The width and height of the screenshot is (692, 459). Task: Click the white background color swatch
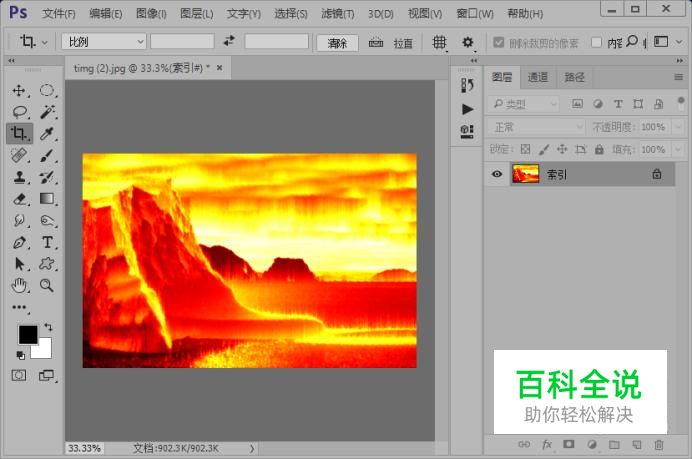coord(45,351)
